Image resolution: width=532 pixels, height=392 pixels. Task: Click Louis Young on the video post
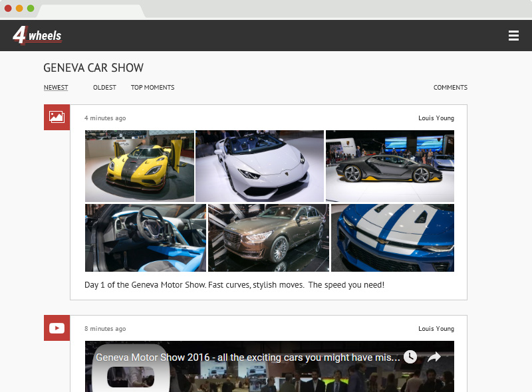[436, 328]
